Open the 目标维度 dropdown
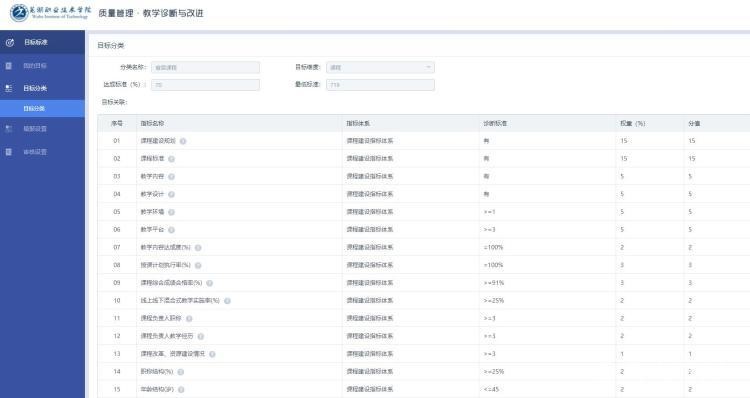 (x=380, y=67)
